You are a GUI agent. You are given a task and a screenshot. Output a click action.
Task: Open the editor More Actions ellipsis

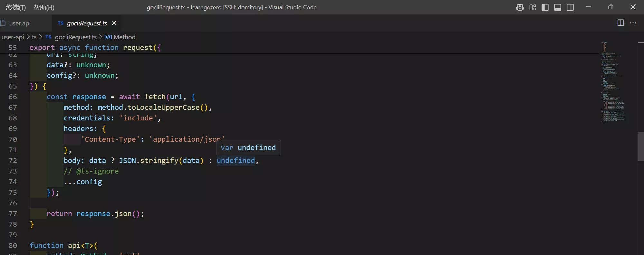[633, 23]
